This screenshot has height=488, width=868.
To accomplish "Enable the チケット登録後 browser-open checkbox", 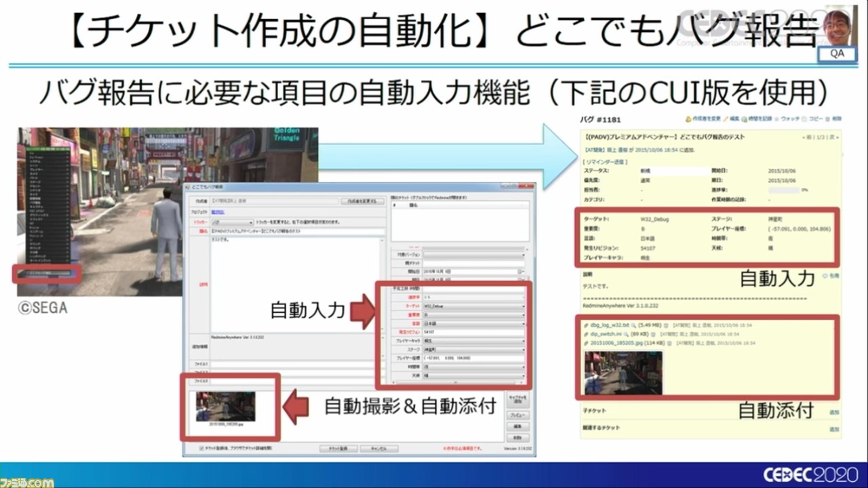I will (200, 449).
